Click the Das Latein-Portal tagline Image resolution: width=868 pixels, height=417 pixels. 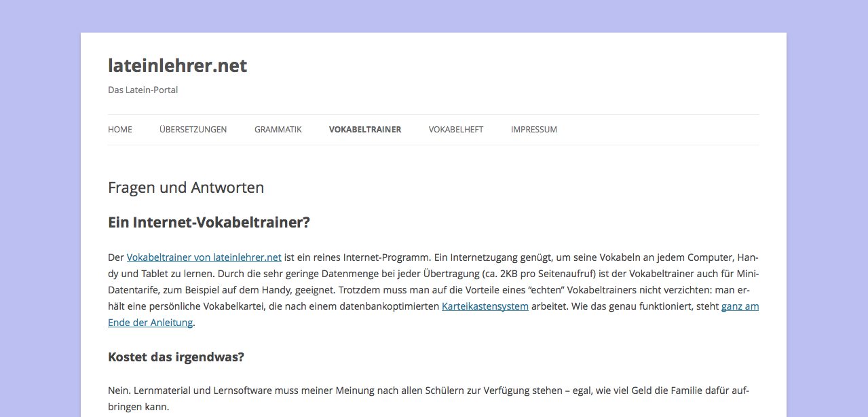click(143, 90)
